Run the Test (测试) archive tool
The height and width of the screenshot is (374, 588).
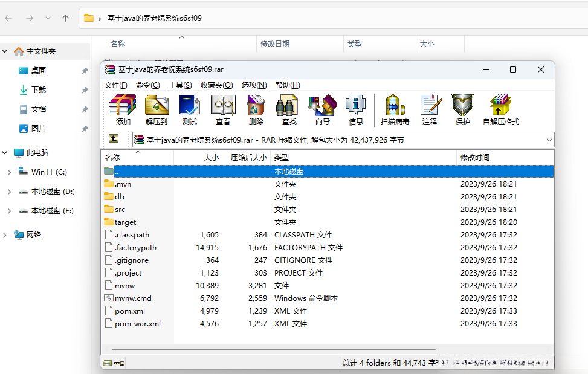pos(190,109)
